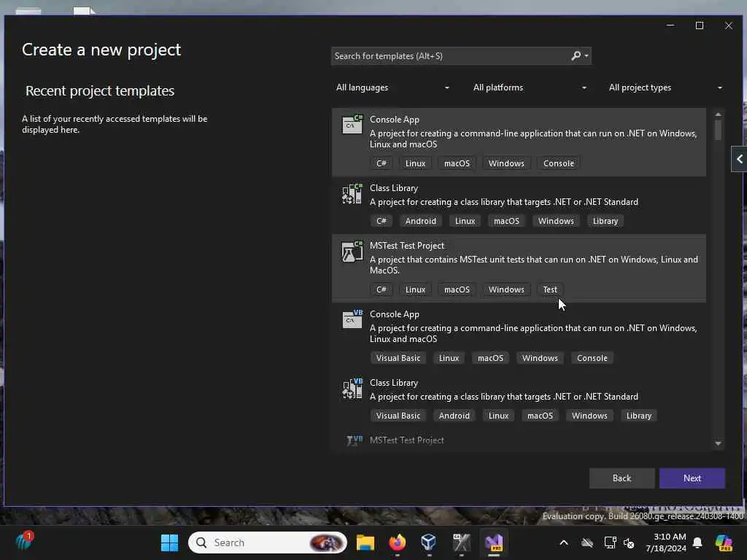The height and width of the screenshot is (560, 747).
Task: Click the Visual Basic tag on VB Console App
Action: (398, 358)
